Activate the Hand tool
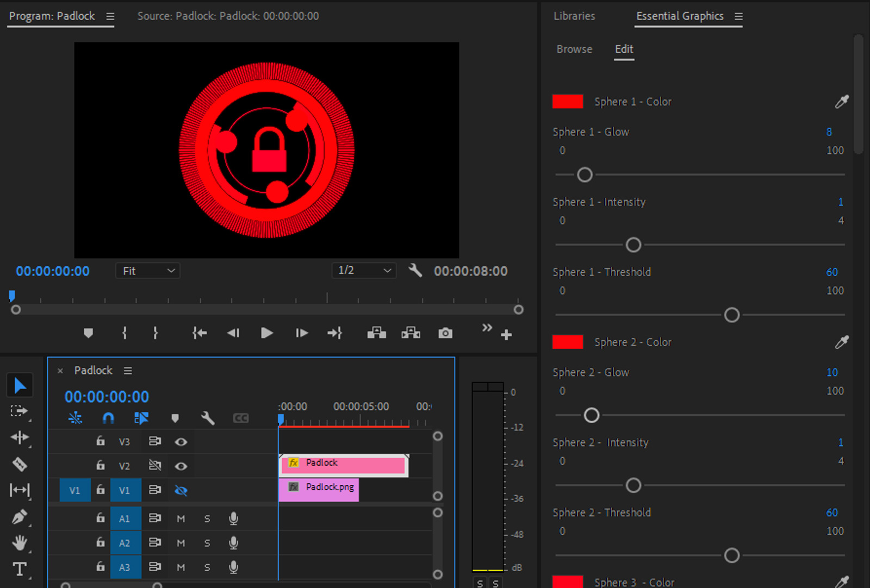 tap(20, 543)
